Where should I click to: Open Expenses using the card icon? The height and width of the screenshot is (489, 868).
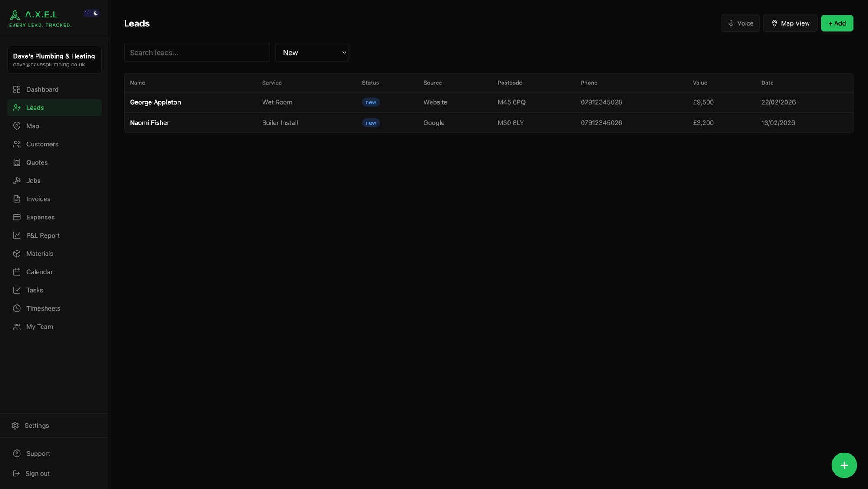click(x=17, y=217)
